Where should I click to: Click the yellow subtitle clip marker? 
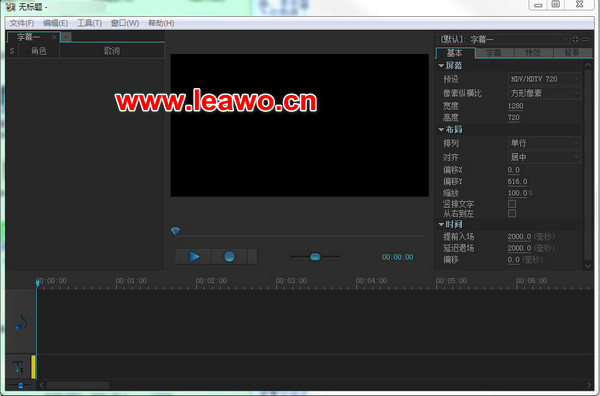(x=33, y=367)
